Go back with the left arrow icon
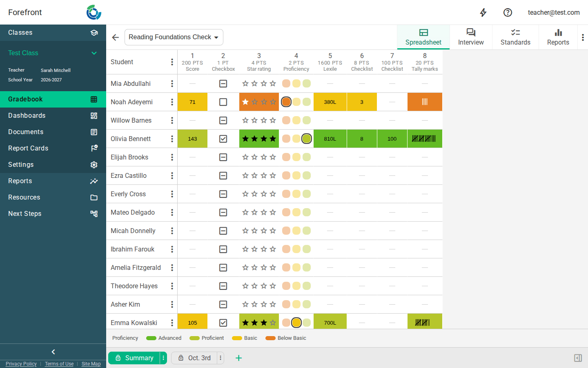The image size is (588, 368). pyautogui.click(x=116, y=37)
